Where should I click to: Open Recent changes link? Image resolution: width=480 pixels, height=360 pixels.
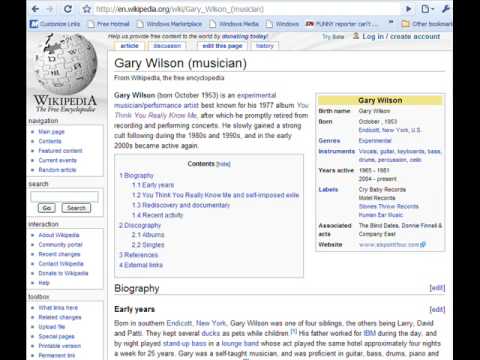point(59,254)
